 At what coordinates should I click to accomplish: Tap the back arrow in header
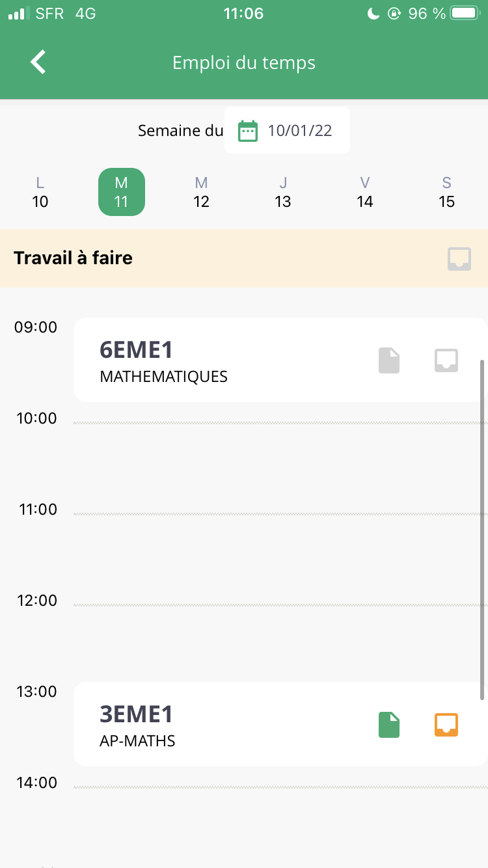(38, 62)
